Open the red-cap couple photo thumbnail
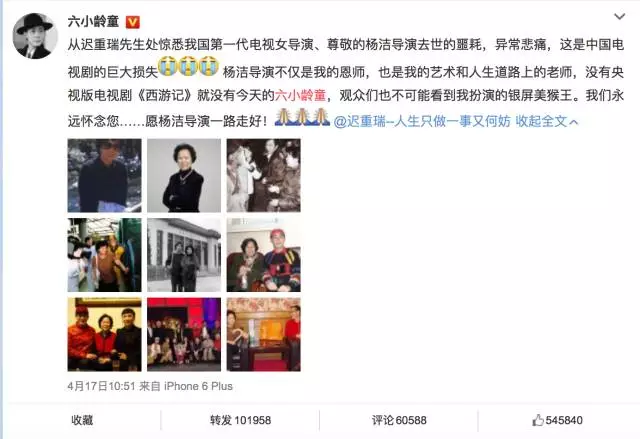 [264, 255]
